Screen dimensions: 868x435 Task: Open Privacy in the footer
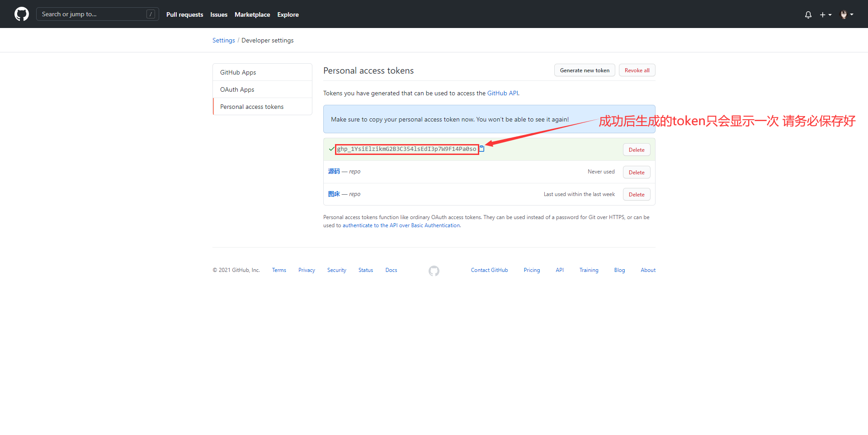[307, 270]
